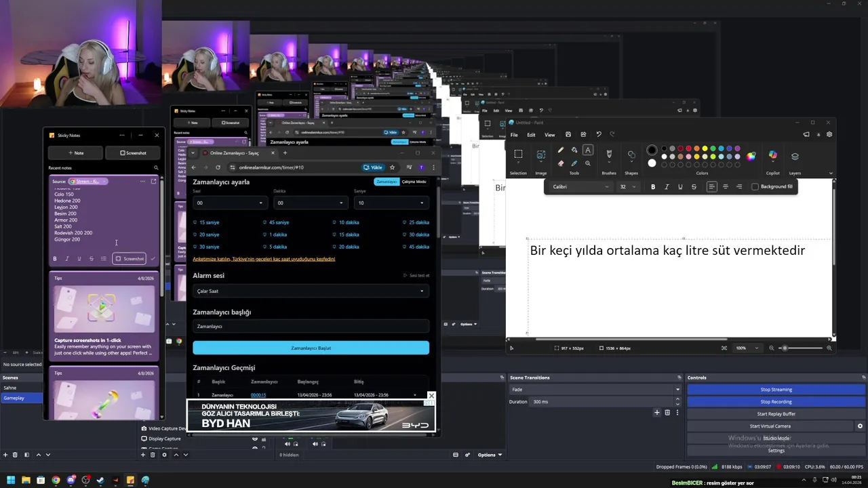Open new Chrome tab with plus button
The height and width of the screenshot is (488, 868).
(x=285, y=153)
